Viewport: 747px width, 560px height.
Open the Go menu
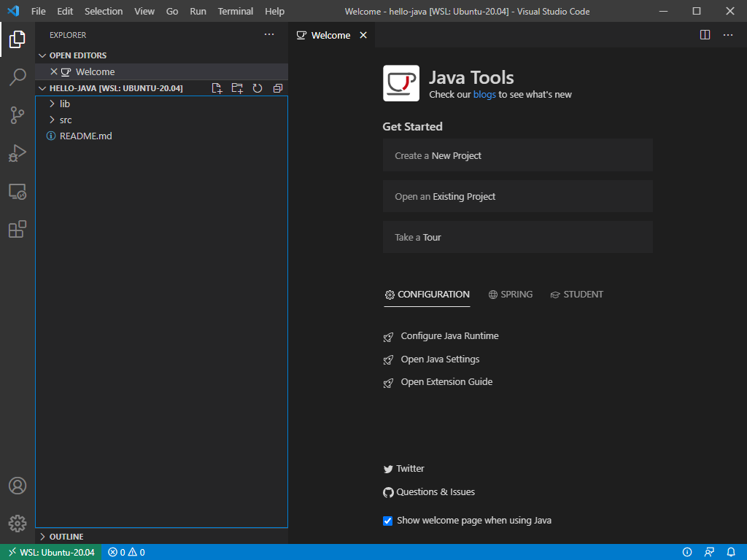pos(172,11)
